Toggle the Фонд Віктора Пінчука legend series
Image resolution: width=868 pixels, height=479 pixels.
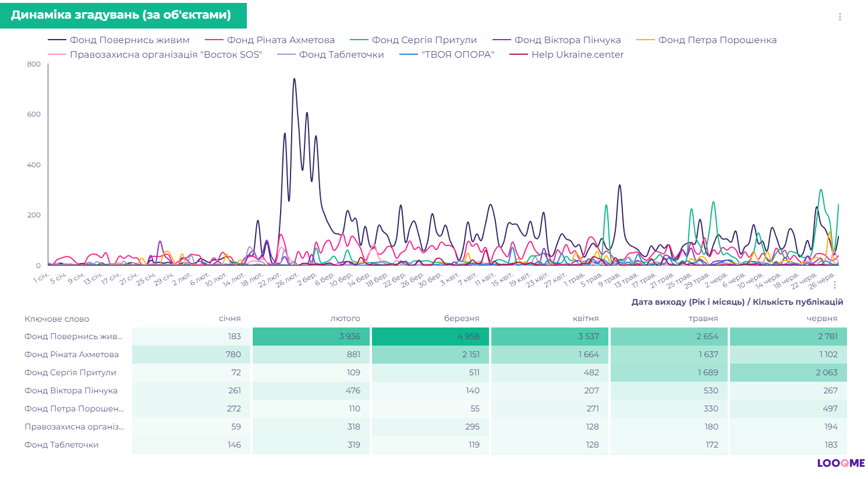(x=557, y=40)
